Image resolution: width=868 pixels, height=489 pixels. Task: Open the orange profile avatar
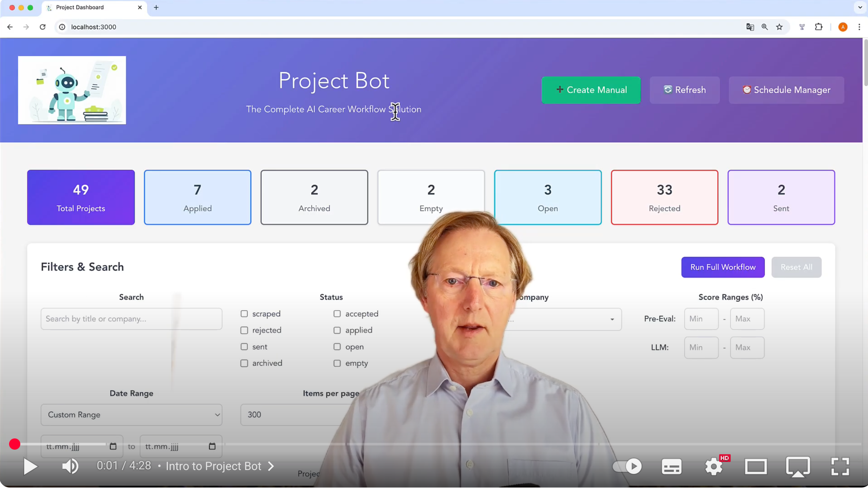point(843,27)
